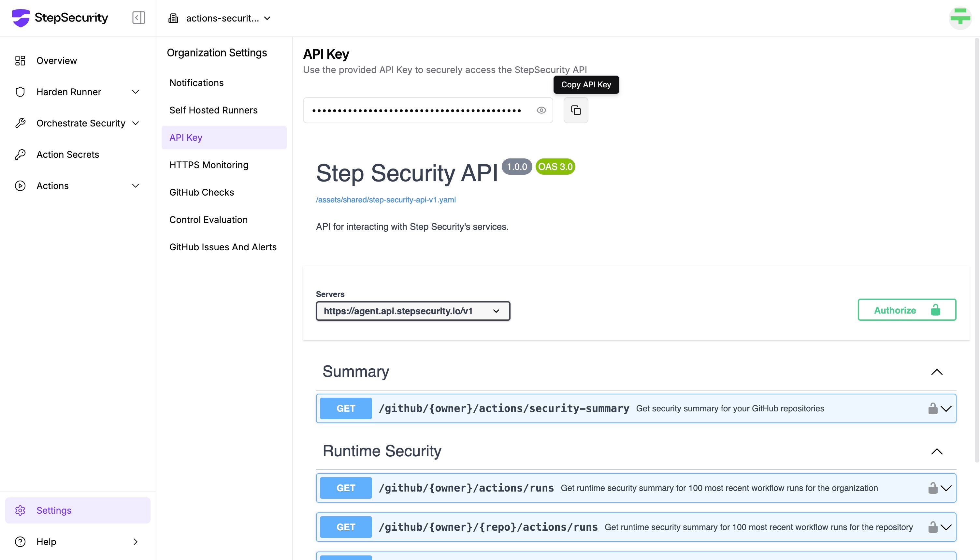The height and width of the screenshot is (560, 980).
Task: Expand the Actions submenu chevron
Action: pyautogui.click(x=135, y=186)
